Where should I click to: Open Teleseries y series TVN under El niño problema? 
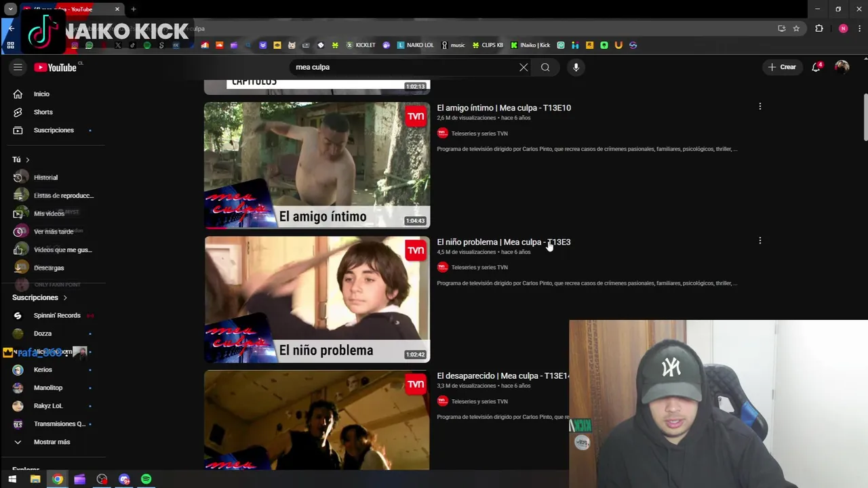[x=479, y=267]
